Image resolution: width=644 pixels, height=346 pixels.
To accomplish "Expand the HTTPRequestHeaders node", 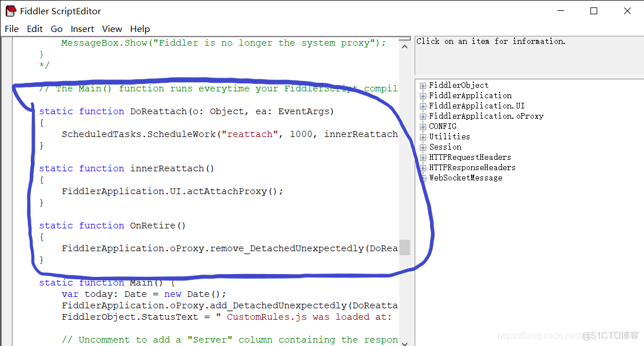I will pos(423,158).
